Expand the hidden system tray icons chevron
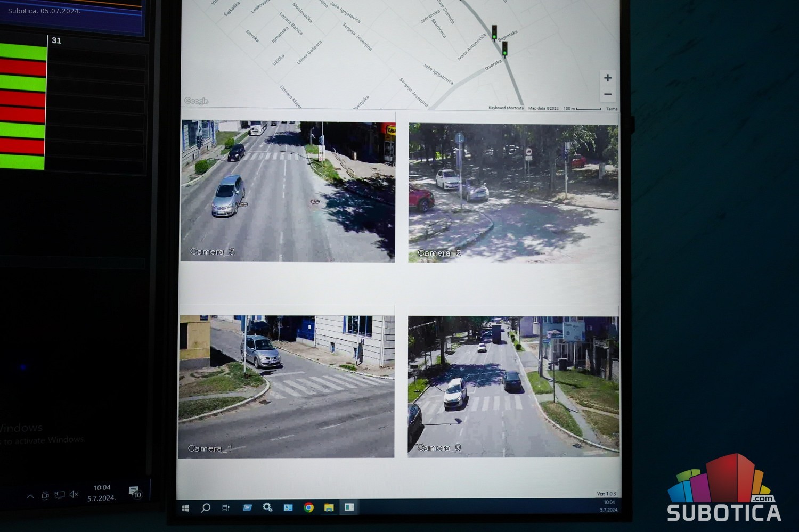The height and width of the screenshot is (532, 799). point(30,496)
